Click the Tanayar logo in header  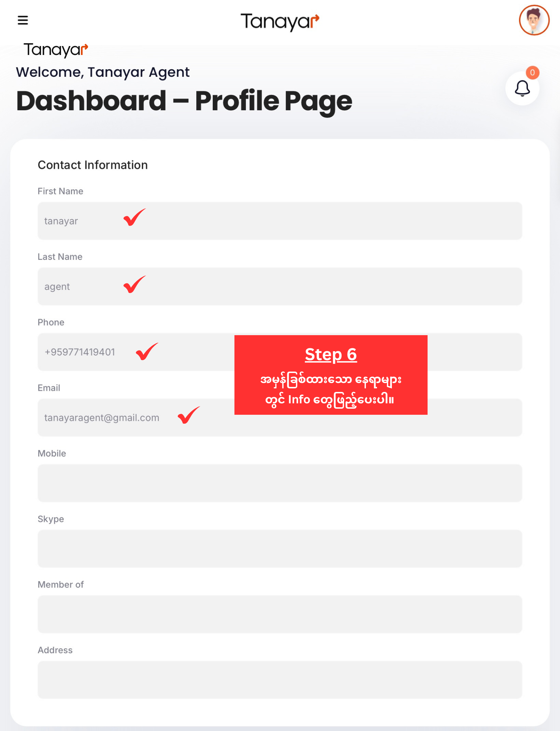[279, 22]
